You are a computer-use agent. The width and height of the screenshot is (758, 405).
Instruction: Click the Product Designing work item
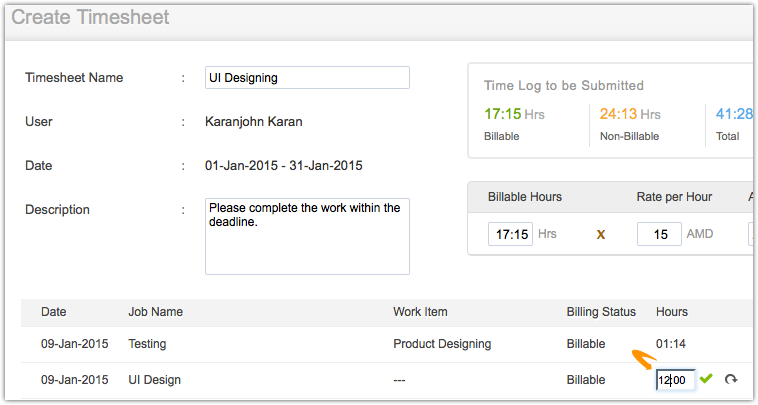(x=442, y=344)
